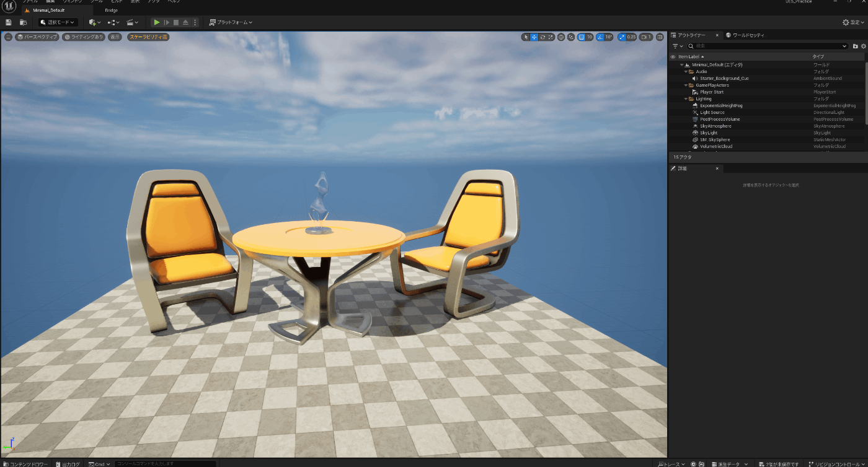868x467 pixels.
Task: Open the ライティングあり lit view mode menu
Action: (84, 37)
